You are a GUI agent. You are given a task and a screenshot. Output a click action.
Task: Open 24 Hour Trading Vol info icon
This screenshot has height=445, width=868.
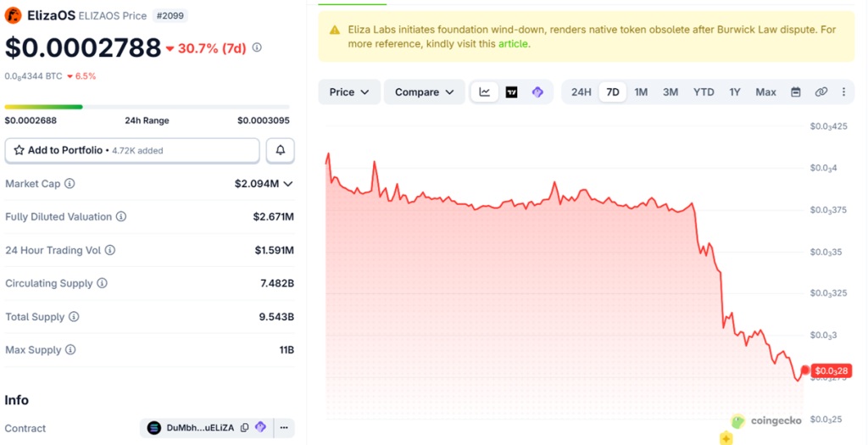(110, 250)
